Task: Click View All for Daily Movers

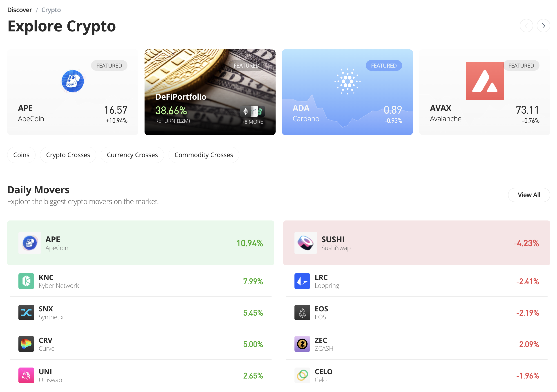Action: click(x=529, y=195)
